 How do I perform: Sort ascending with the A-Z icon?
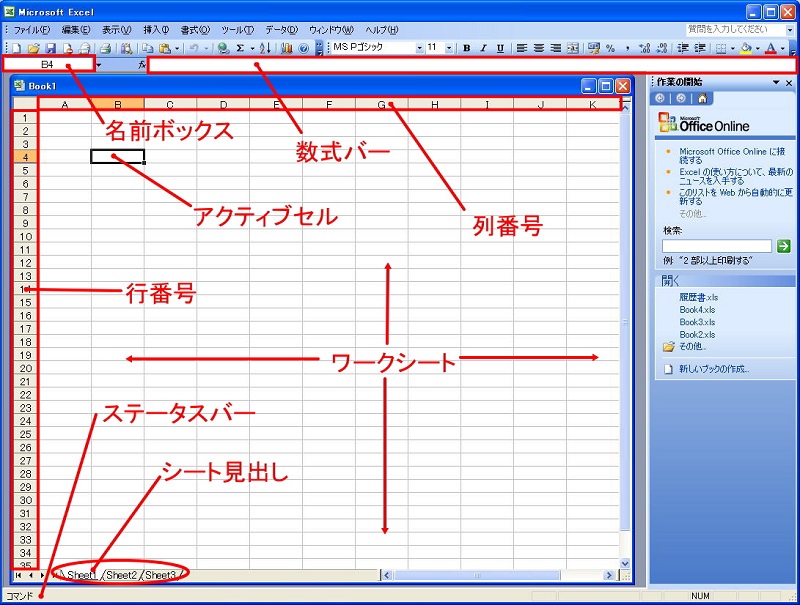tap(265, 48)
